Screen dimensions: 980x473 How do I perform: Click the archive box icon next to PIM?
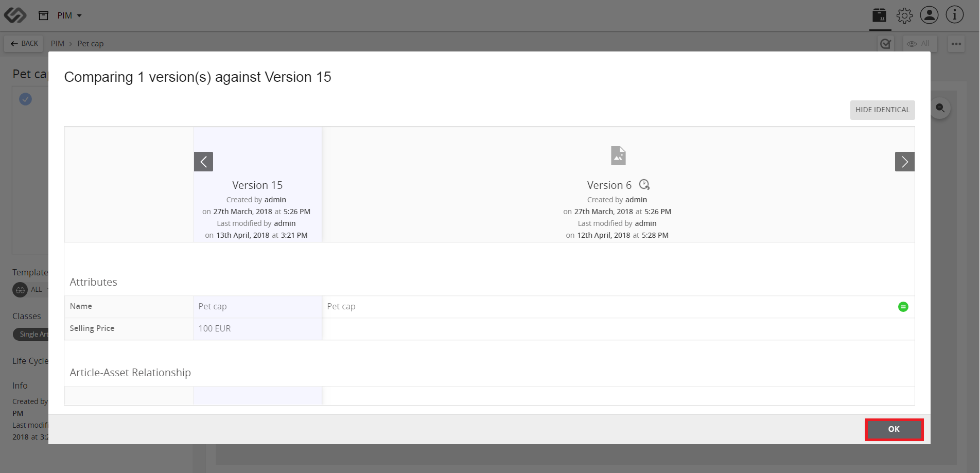pyautogui.click(x=44, y=15)
